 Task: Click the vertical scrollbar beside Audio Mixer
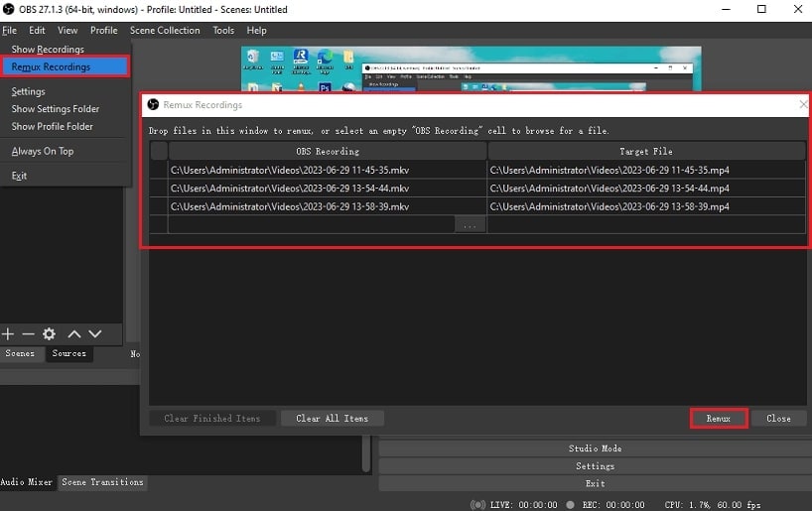point(366,454)
